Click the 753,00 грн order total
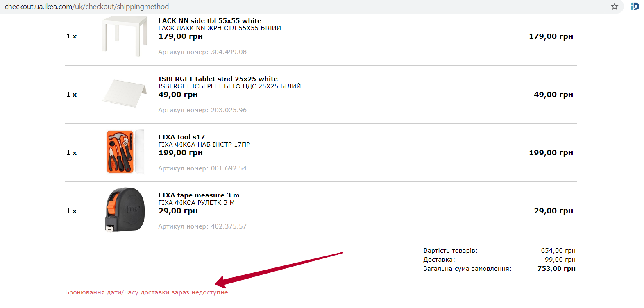 (556, 269)
